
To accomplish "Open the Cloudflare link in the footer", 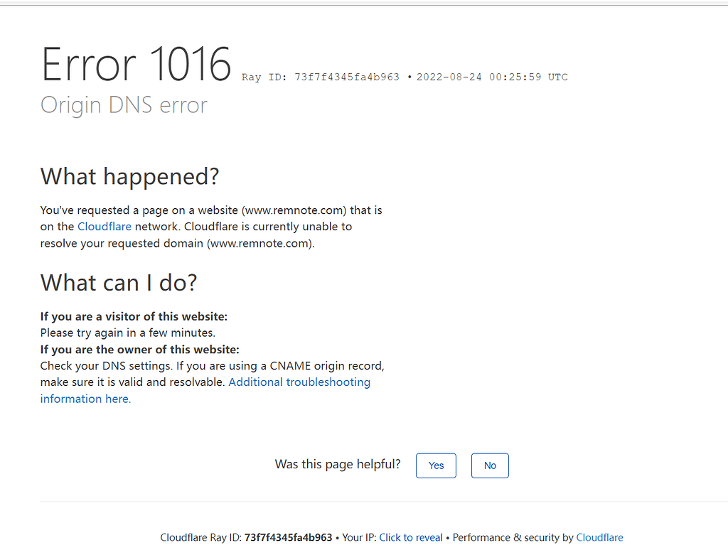I will coord(599,537).
